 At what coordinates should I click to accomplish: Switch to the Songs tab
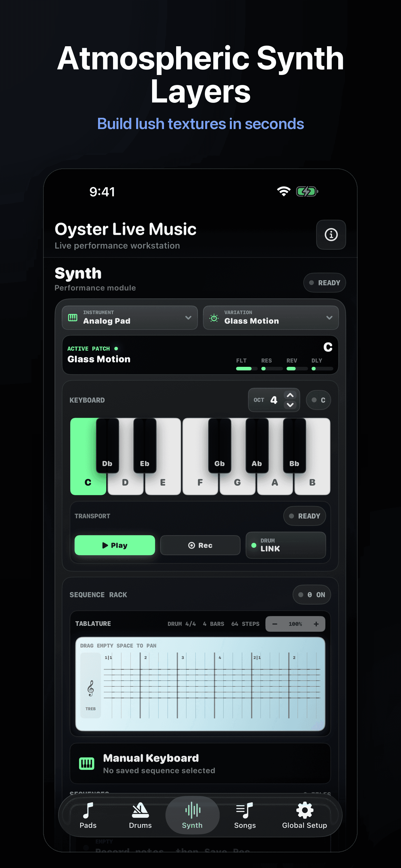coord(245,816)
